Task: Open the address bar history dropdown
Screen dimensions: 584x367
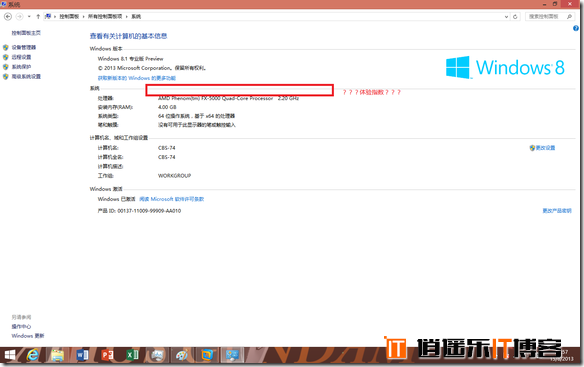Action: point(506,17)
